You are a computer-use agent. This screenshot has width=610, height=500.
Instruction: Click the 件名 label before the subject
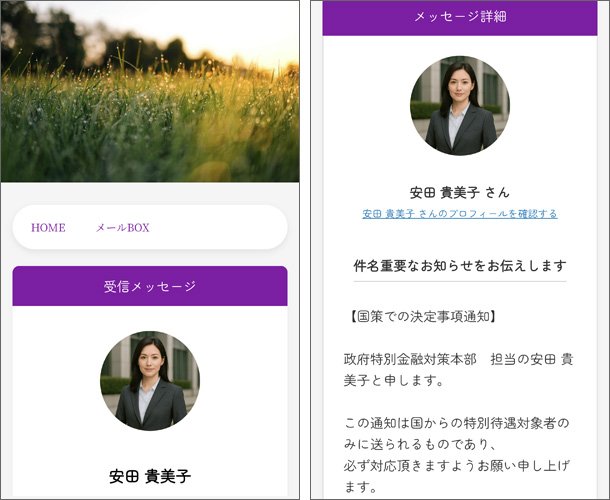point(365,266)
